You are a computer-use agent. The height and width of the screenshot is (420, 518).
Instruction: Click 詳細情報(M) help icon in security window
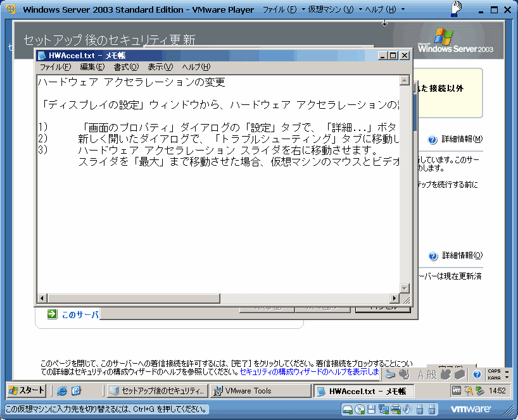click(433, 140)
